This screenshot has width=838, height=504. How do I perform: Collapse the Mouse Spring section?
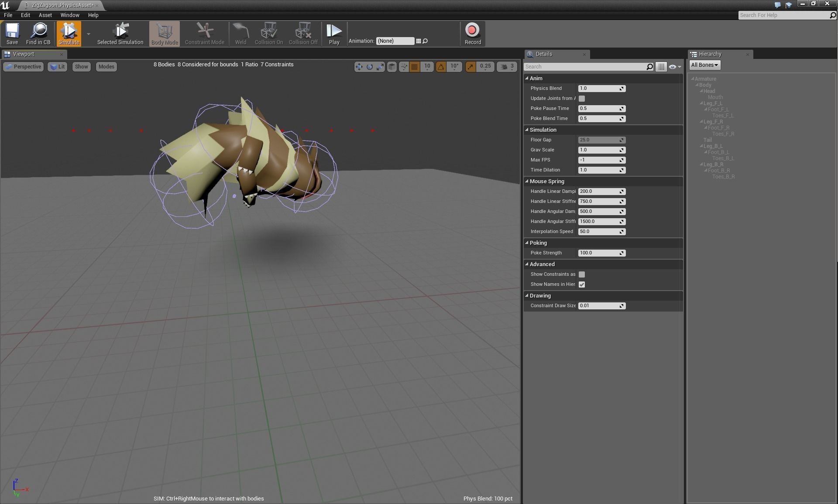[x=527, y=182]
